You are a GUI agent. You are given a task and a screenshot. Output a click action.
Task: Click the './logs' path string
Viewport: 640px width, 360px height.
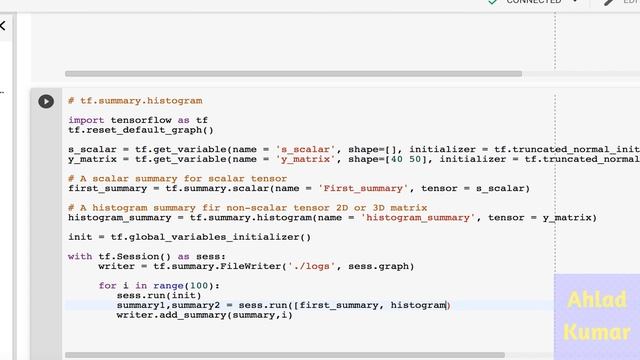click(x=311, y=267)
